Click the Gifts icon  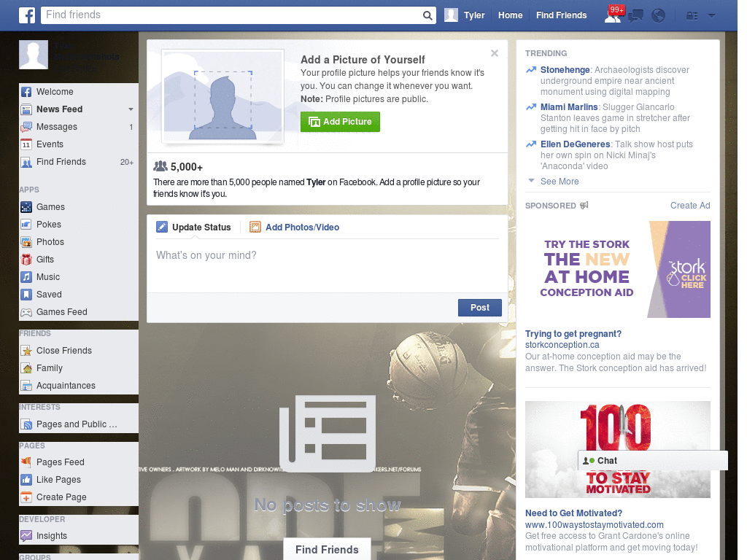coord(26,260)
